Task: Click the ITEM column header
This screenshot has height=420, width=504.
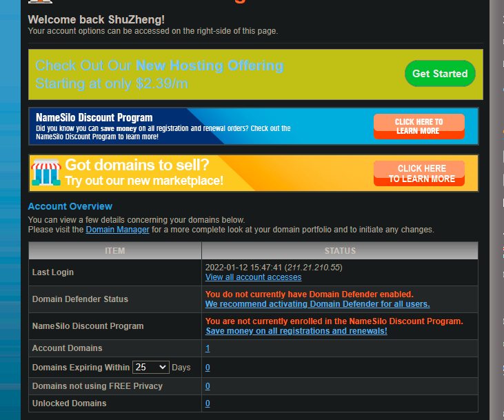Action: pyautogui.click(x=114, y=251)
